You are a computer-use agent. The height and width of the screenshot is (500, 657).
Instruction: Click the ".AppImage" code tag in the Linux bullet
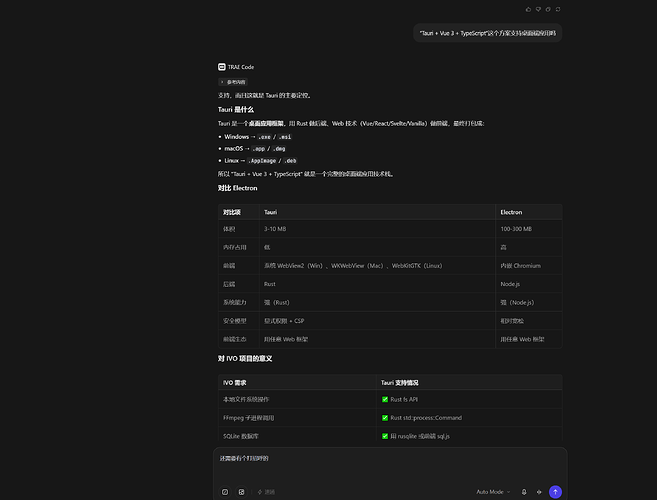click(262, 161)
